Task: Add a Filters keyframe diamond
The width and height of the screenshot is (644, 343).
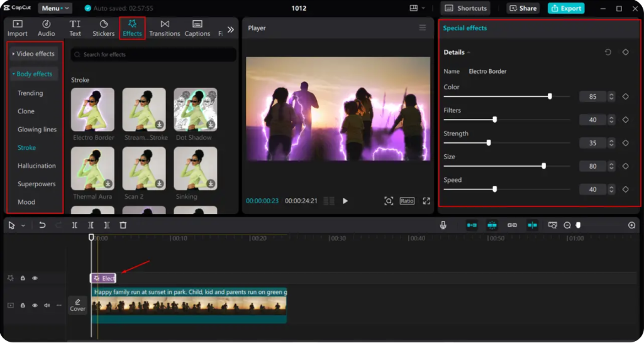Action: coord(625,120)
